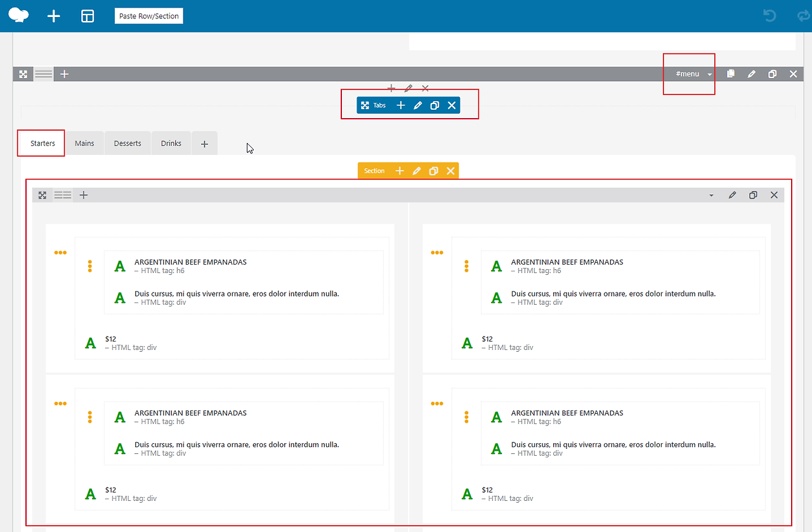
Task: Grab the move handle on the #menu row
Action: pos(23,74)
